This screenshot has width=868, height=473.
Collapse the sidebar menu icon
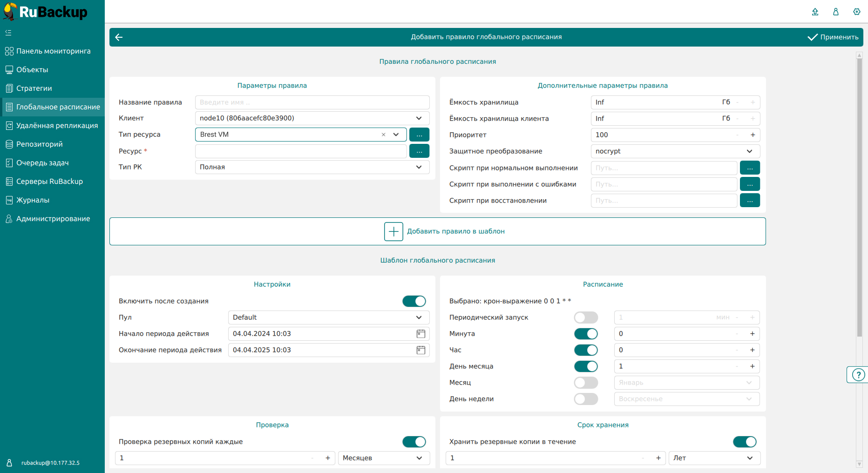point(8,33)
